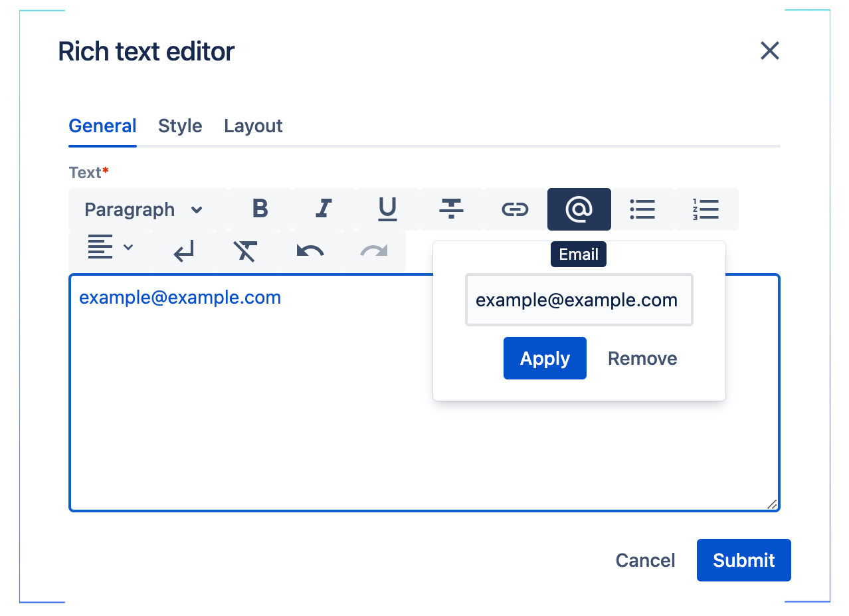Apply strikethrough formatting
849x616 pixels.
click(451, 209)
